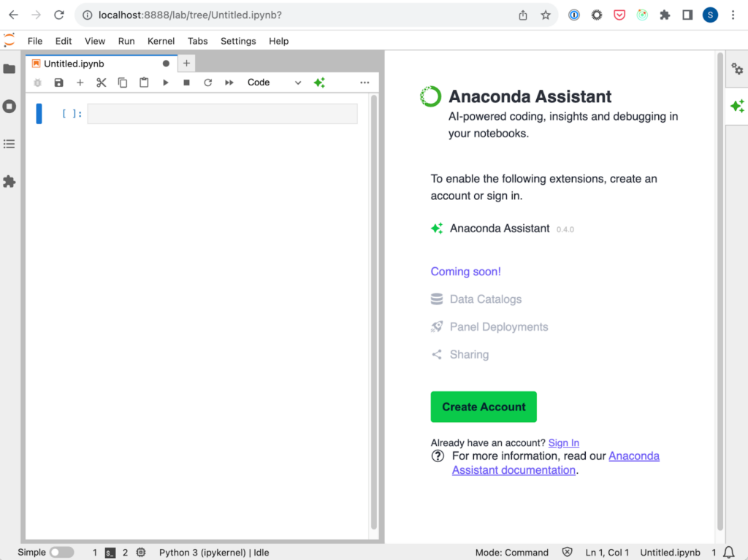This screenshot has height=560, width=748.
Task: Click the browser address bar URL
Action: click(x=190, y=15)
